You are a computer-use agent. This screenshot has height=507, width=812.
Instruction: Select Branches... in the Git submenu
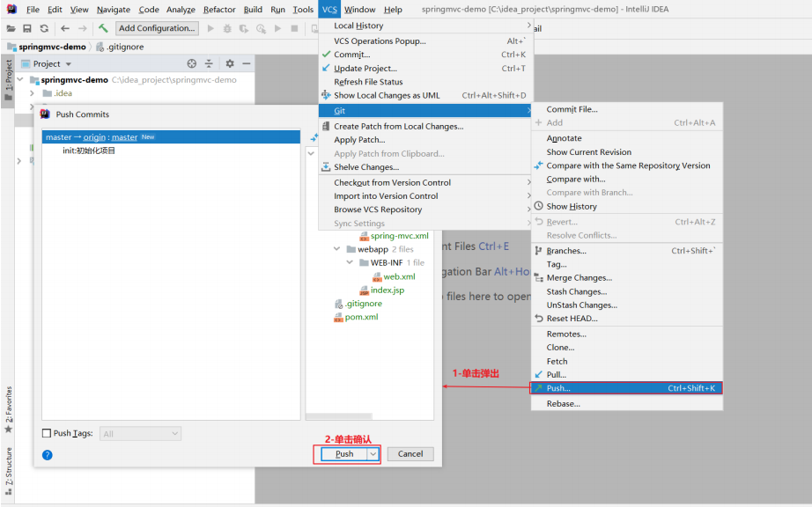626,250
